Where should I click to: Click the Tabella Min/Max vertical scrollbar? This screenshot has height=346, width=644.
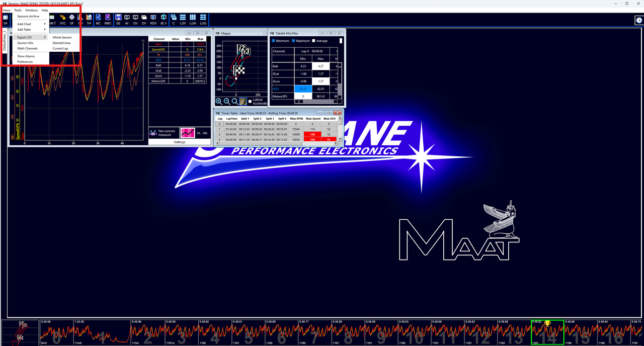[340, 80]
